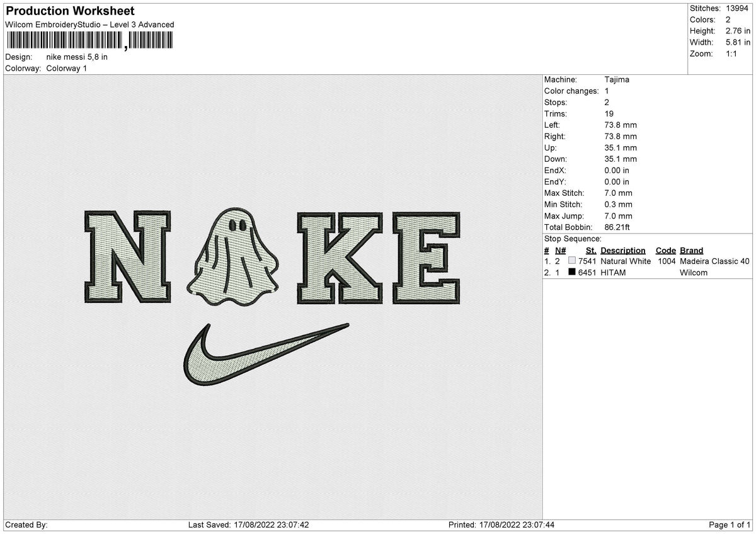Click the Stitches count 13994 value
756x534 pixels.
click(737, 8)
